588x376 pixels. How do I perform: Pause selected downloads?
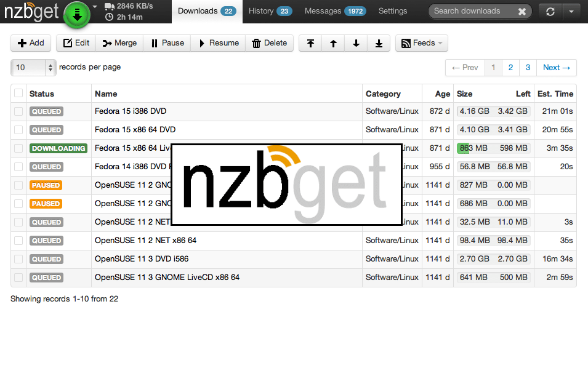[x=167, y=43]
